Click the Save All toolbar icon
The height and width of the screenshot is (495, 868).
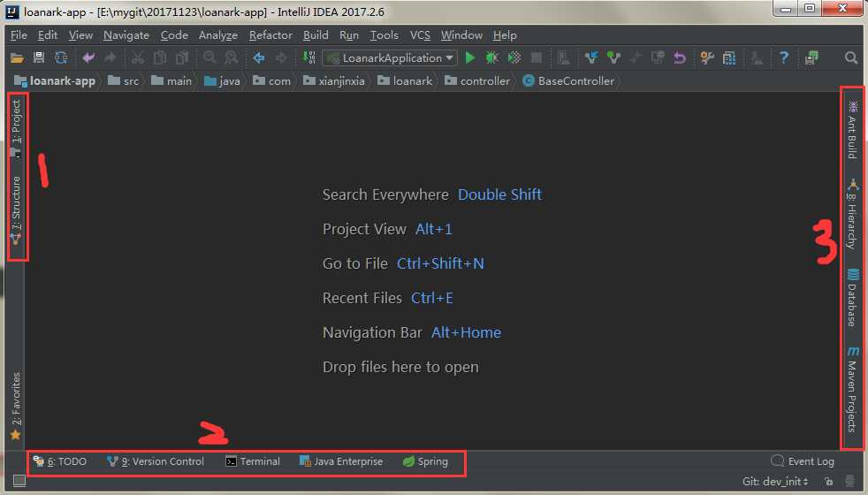click(x=39, y=57)
